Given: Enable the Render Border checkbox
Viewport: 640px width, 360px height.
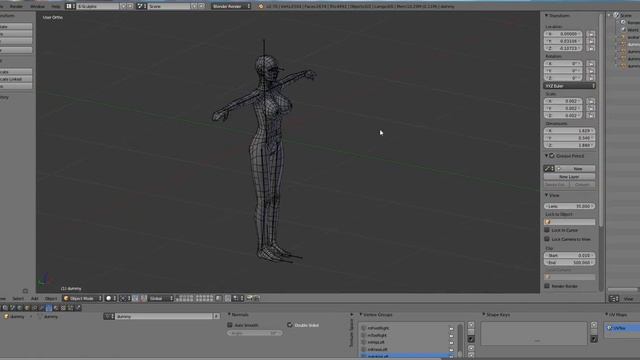Looking at the screenshot, I should 547,286.
